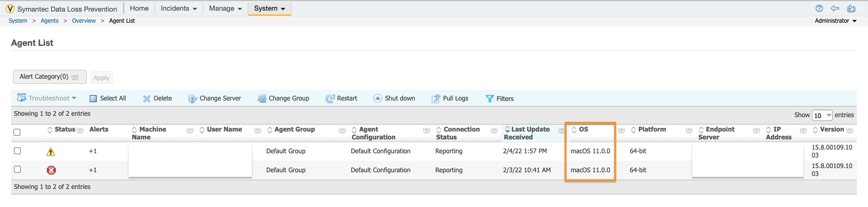Click the System breadcrumb link

pyautogui.click(x=18, y=21)
